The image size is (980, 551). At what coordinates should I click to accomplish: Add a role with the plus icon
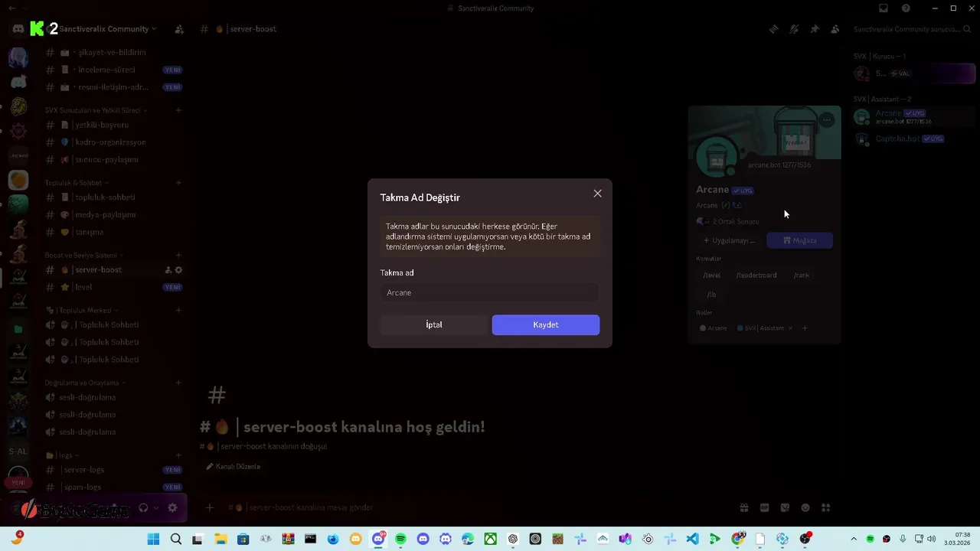(x=805, y=328)
